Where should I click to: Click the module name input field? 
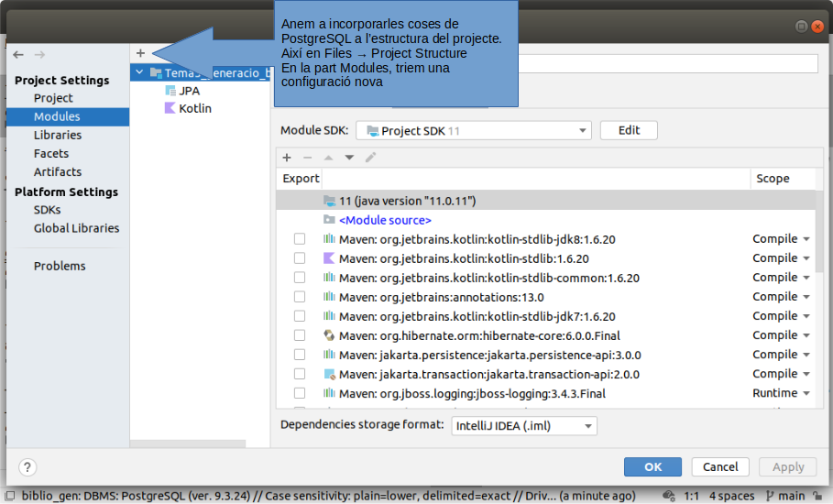(x=668, y=64)
